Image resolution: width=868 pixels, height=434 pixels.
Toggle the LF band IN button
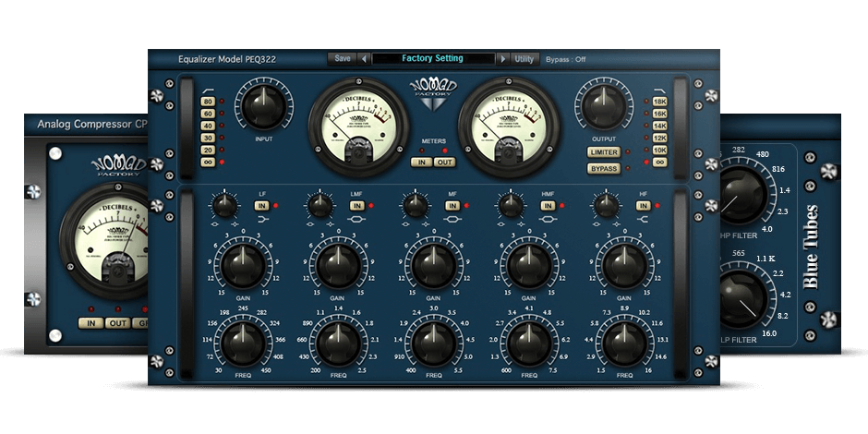262,206
